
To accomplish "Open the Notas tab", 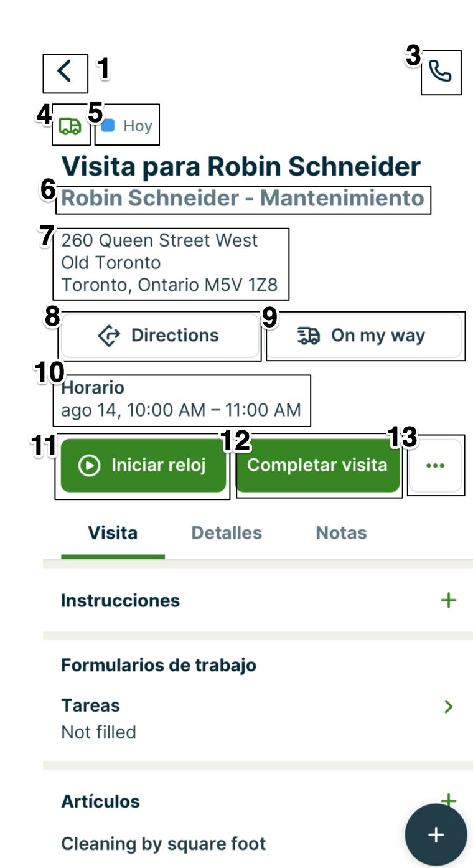I will coord(341,533).
